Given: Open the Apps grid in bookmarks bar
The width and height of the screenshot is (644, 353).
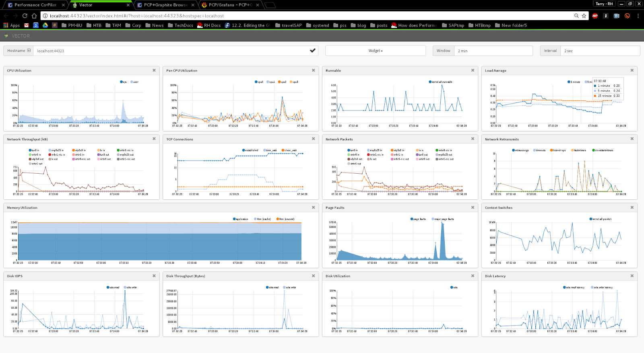Looking at the screenshot, I should 12,25.
